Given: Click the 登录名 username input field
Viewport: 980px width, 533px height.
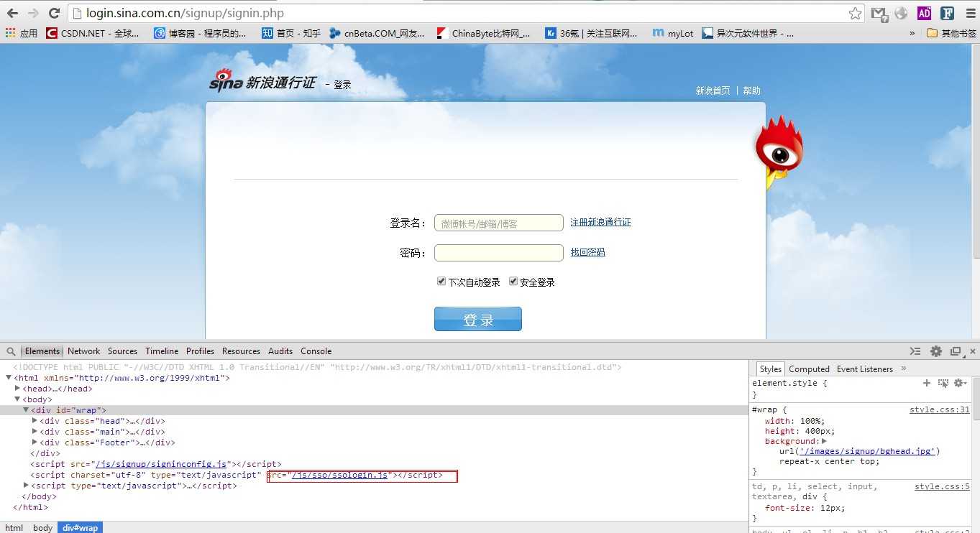Looking at the screenshot, I should [498, 223].
